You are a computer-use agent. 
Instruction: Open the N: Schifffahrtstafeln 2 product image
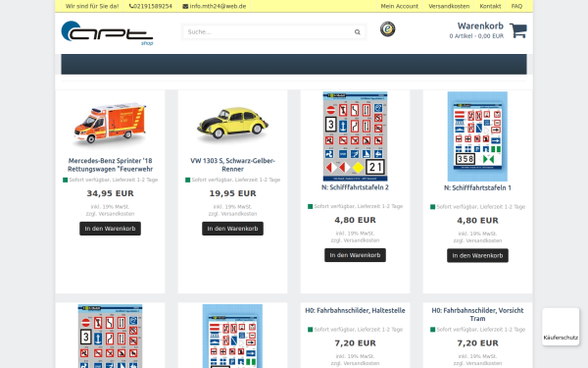[355, 136]
